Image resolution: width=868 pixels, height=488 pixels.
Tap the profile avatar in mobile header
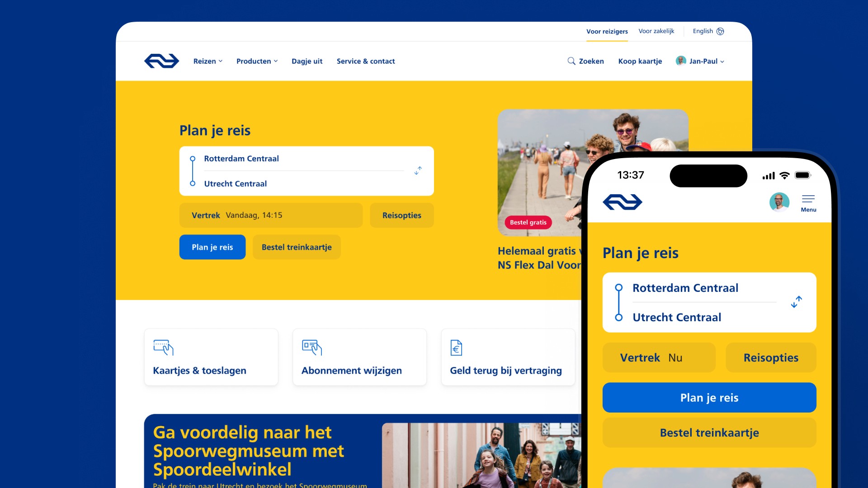(x=779, y=202)
